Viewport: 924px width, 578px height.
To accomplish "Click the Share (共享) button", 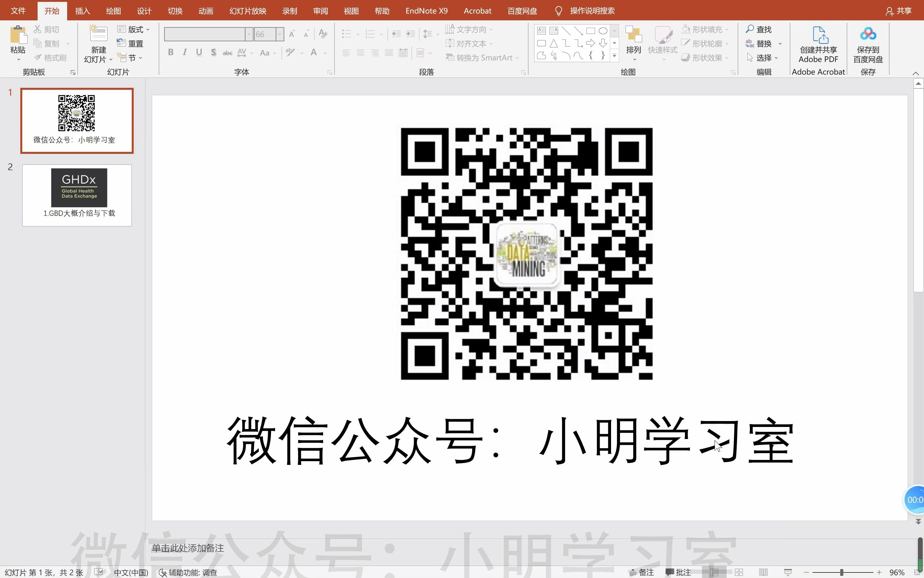I will click(x=899, y=11).
